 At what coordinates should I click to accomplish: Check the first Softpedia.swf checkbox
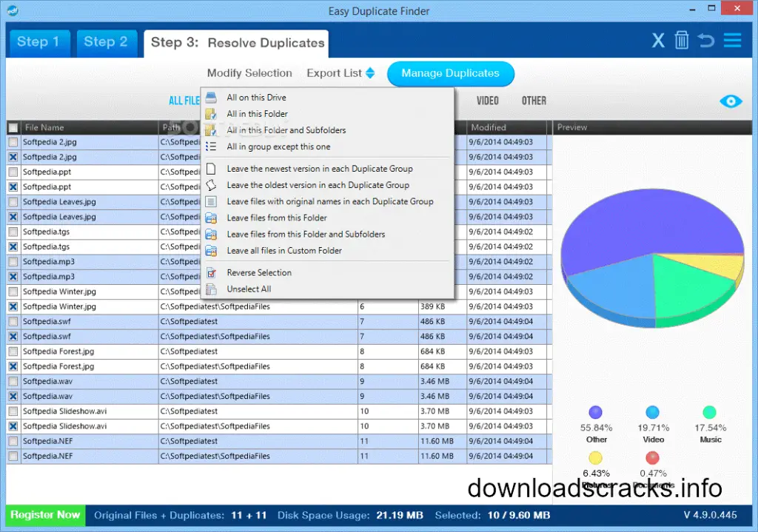(x=13, y=322)
